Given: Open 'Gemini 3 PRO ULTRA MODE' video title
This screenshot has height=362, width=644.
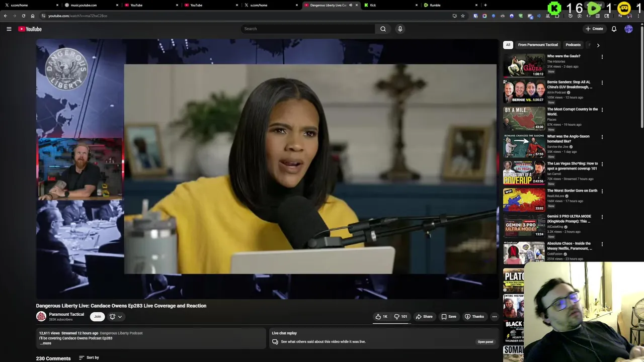Looking at the screenshot, I should pyautogui.click(x=569, y=219).
